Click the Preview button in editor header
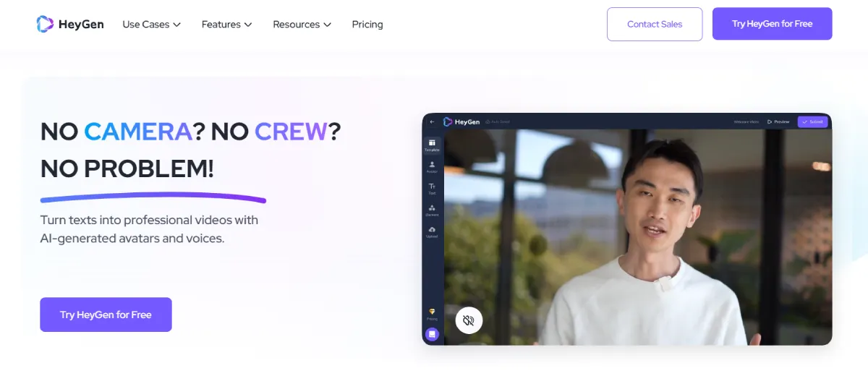868x376 pixels. pyautogui.click(x=778, y=121)
